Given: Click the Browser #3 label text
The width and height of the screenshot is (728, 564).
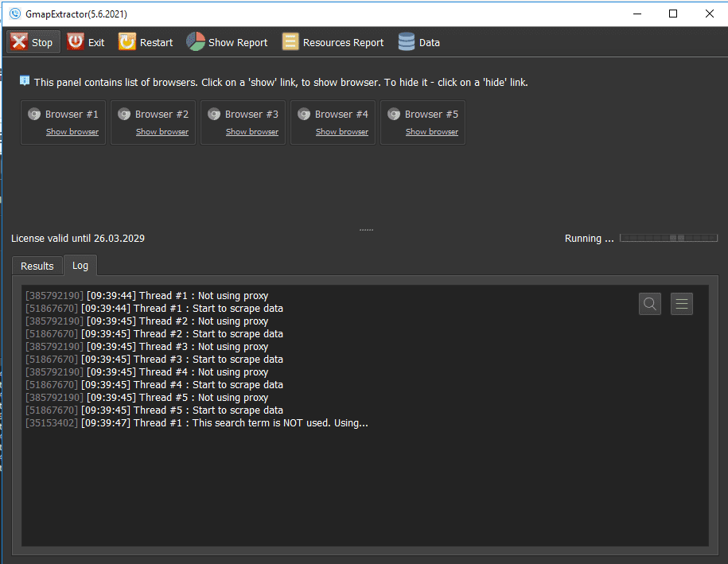Looking at the screenshot, I should (251, 115).
